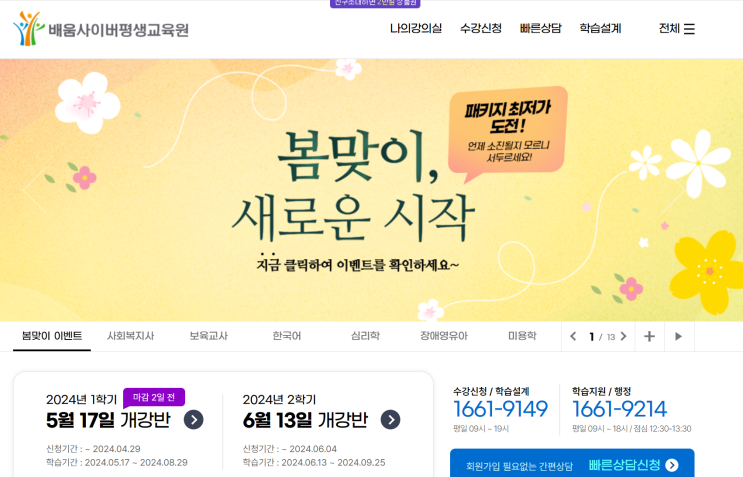The height and width of the screenshot is (477, 743).
Task: Open 5월 17일 개강반 arrow button
Action: (193, 420)
